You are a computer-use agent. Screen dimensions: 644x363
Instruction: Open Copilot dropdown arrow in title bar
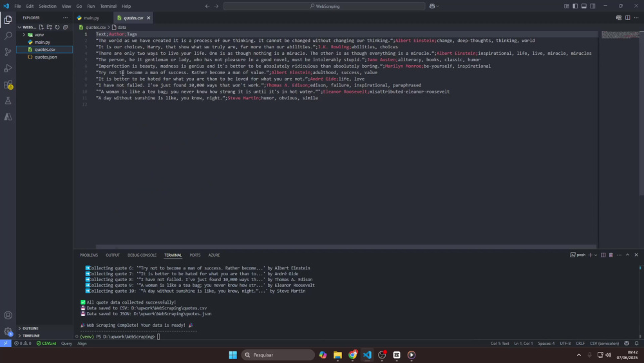coord(438,6)
